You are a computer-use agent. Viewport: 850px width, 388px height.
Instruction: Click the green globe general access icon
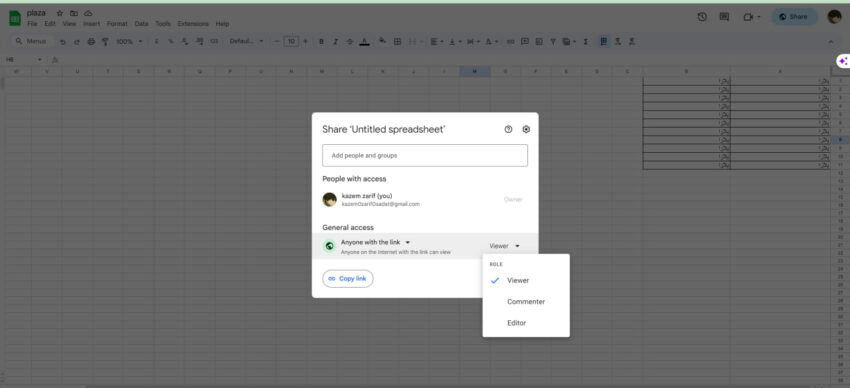(329, 246)
